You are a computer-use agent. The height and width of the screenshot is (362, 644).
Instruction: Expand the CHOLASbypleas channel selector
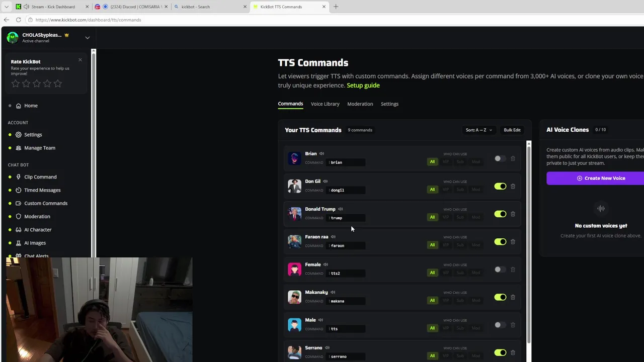pyautogui.click(x=87, y=38)
